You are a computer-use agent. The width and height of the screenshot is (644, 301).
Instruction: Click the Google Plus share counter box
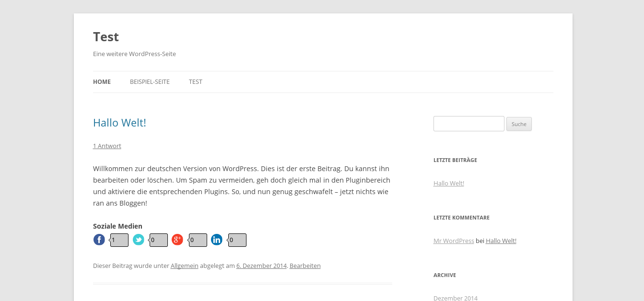[x=198, y=240]
